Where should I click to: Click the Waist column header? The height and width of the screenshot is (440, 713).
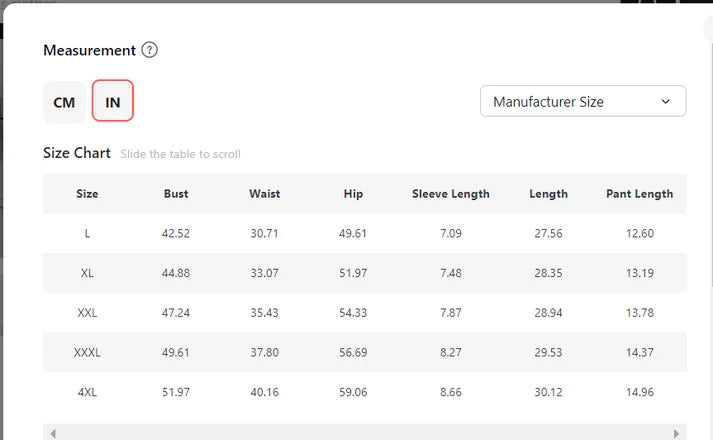point(264,194)
